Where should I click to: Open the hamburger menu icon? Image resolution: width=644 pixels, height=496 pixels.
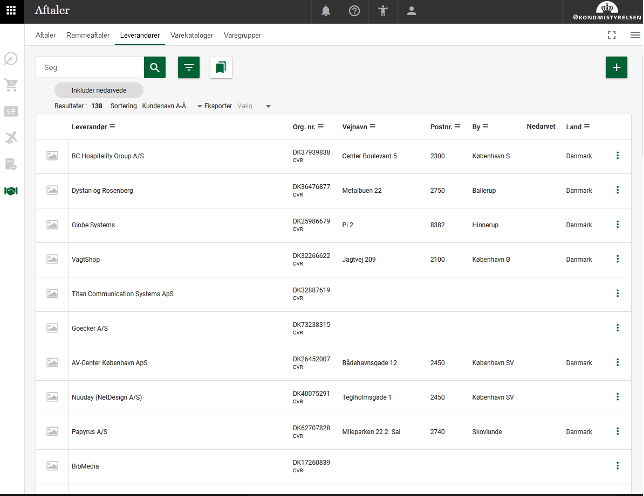(635, 35)
